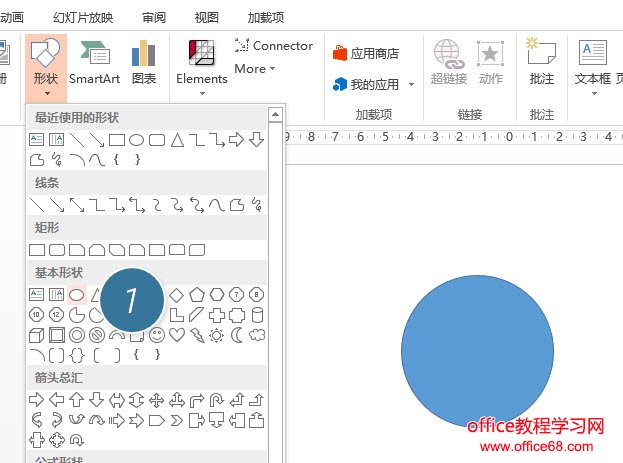Click the Connector add-in button

pos(274,46)
